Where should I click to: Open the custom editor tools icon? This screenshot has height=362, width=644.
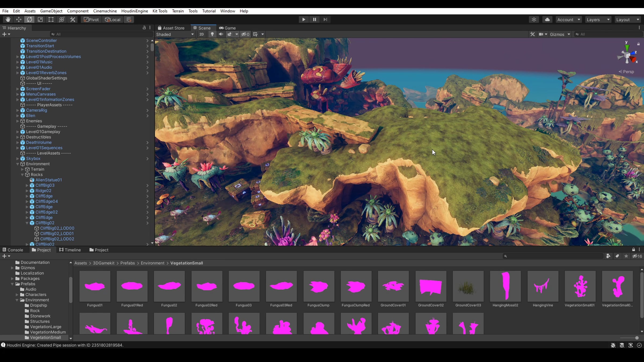coord(73,20)
